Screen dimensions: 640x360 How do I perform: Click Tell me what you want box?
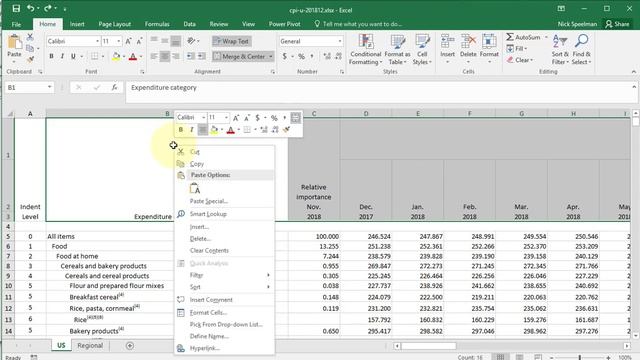[358, 24]
